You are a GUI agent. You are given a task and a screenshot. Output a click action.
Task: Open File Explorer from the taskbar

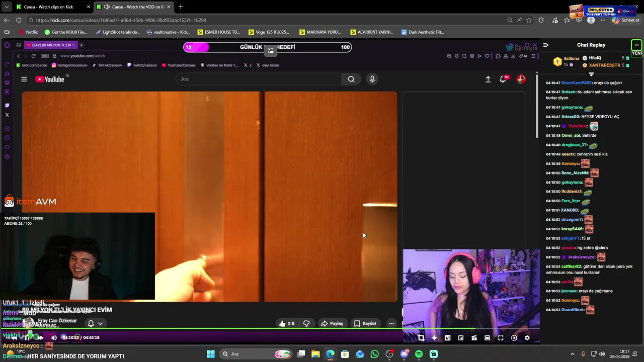pos(315,354)
